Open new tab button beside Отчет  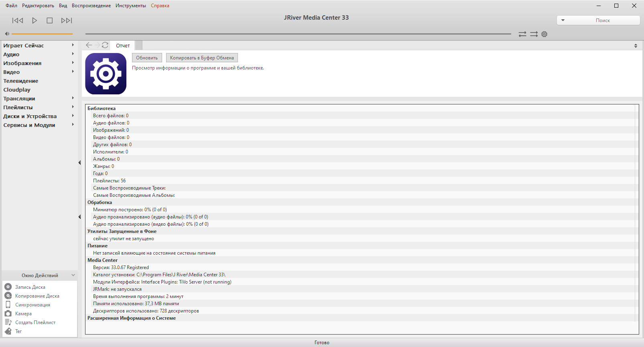pos(139,45)
